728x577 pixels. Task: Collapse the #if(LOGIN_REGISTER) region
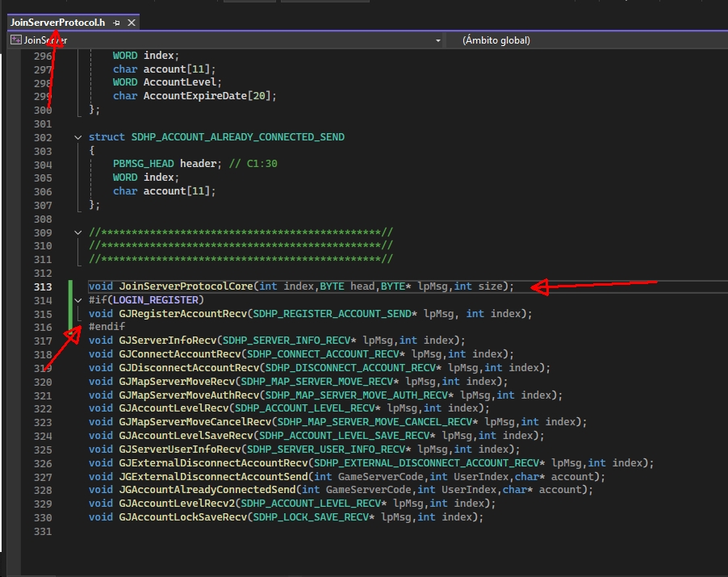pos(78,300)
